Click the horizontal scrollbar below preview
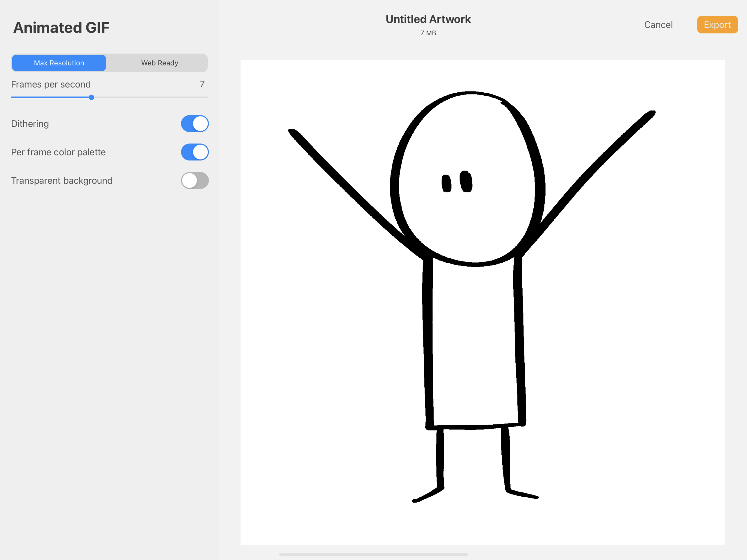The width and height of the screenshot is (747, 560). coord(373,554)
